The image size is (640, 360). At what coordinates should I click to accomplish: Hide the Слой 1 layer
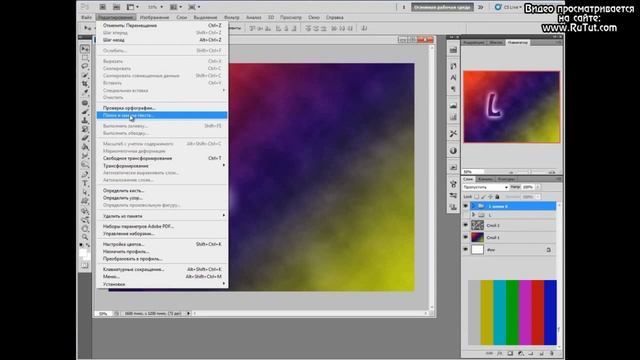coord(466,237)
